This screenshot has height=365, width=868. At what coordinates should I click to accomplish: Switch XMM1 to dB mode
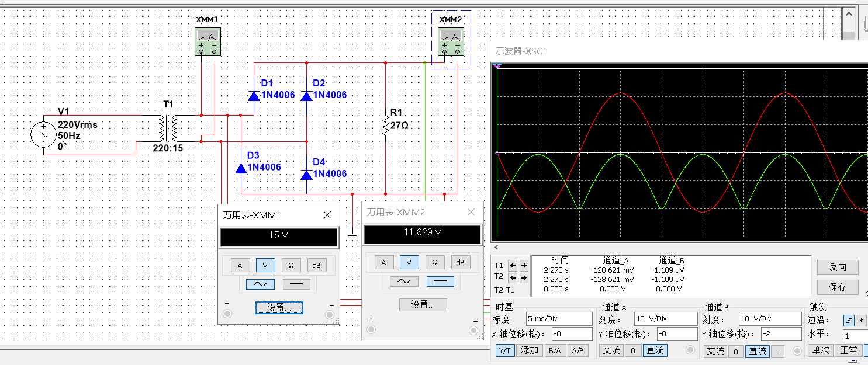(x=317, y=265)
